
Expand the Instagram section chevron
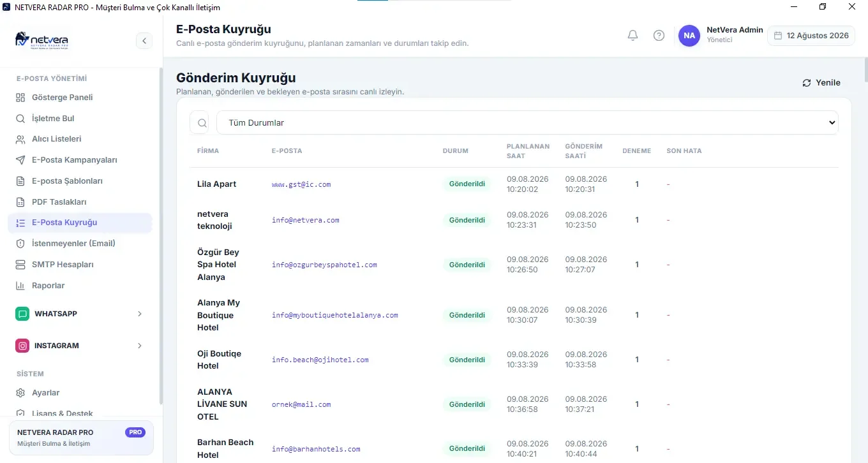pyautogui.click(x=140, y=346)
